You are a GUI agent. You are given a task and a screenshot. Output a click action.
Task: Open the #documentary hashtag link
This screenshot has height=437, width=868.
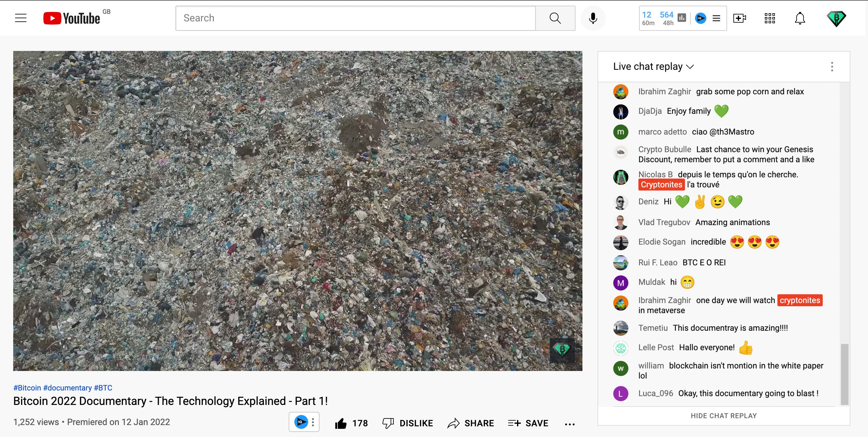point(67,388)
